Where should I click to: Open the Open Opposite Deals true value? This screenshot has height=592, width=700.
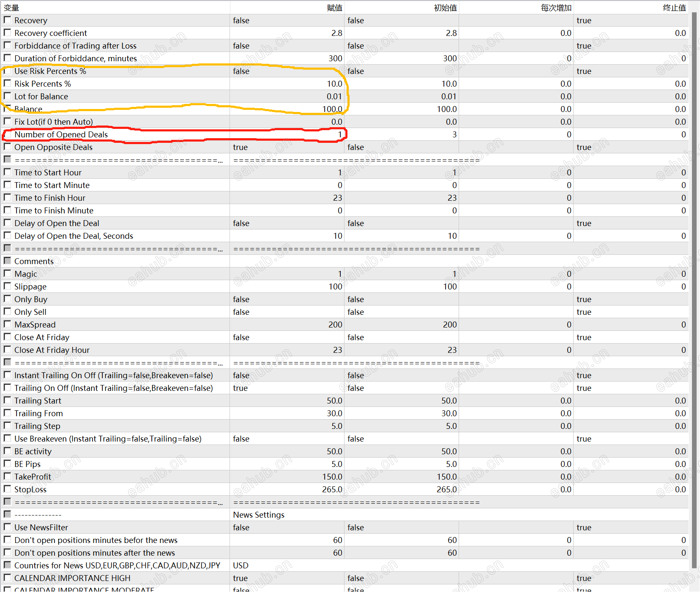(287, 147)
